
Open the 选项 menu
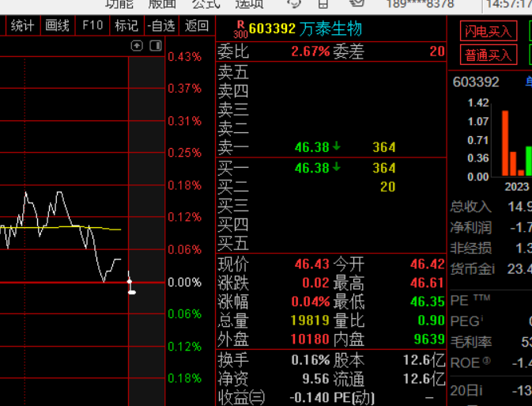click(x=249, y=4)
